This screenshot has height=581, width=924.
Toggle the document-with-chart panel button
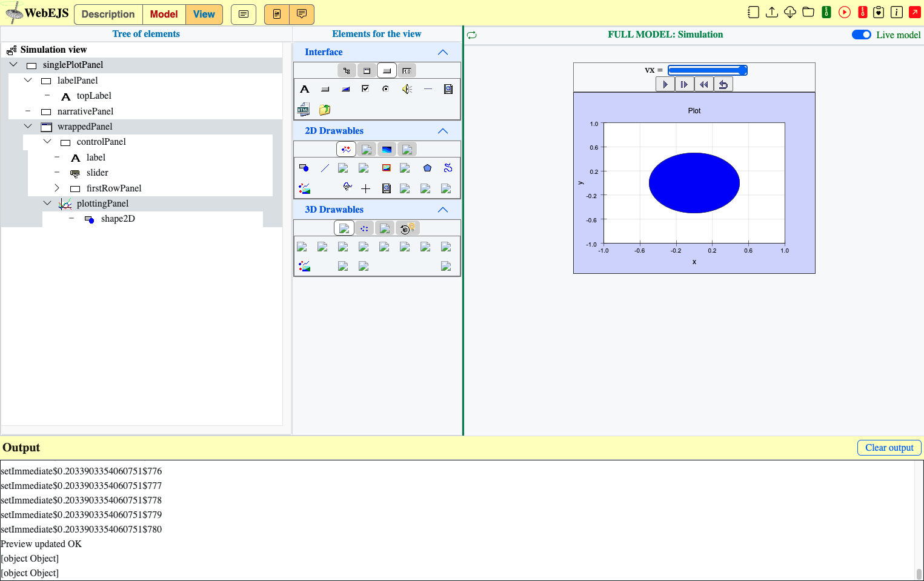(277, 14)
